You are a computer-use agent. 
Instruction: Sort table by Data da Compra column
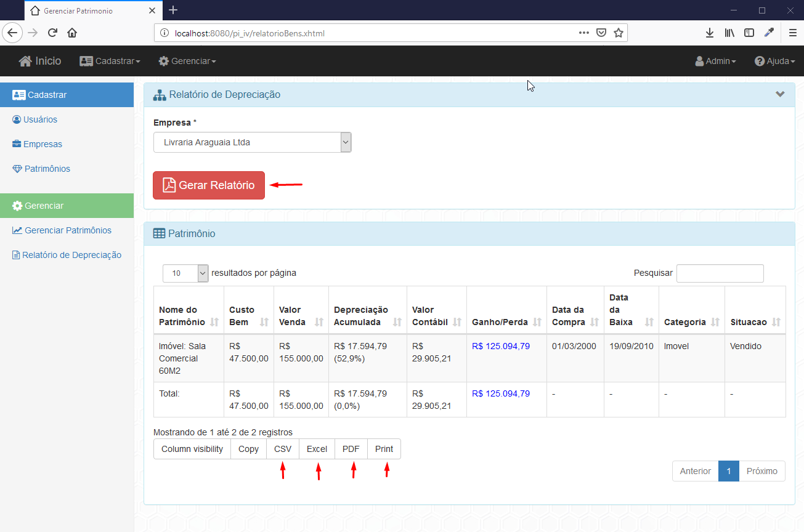tap(575, 310)
